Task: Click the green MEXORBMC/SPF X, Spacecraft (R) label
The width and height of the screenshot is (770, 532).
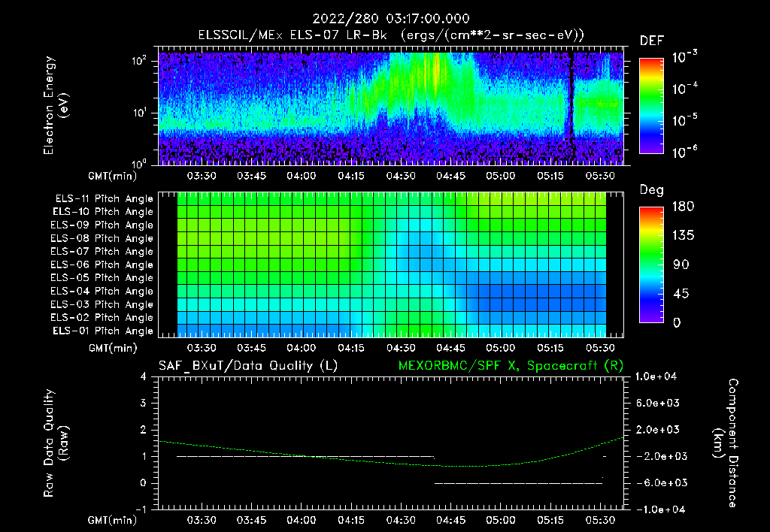Action: tap(511, 366)
